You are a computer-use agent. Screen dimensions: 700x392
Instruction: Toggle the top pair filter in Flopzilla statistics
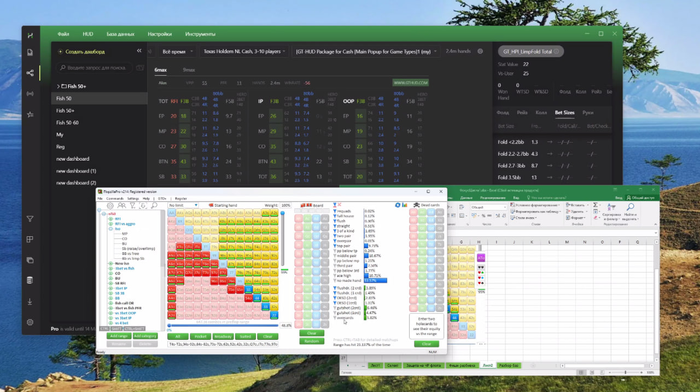(x=335, y=246)
